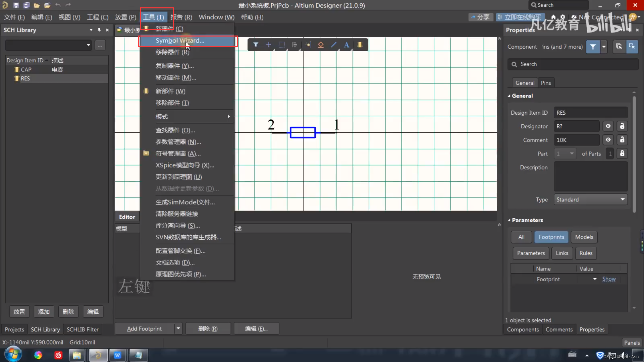
Task: Click the select-from-current-document icon in Properties
Action: (x=632, y=47)
